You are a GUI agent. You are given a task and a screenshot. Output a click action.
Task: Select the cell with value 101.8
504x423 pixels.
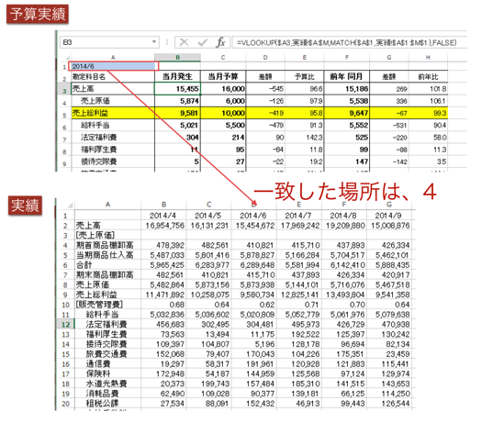coord(428,89)
